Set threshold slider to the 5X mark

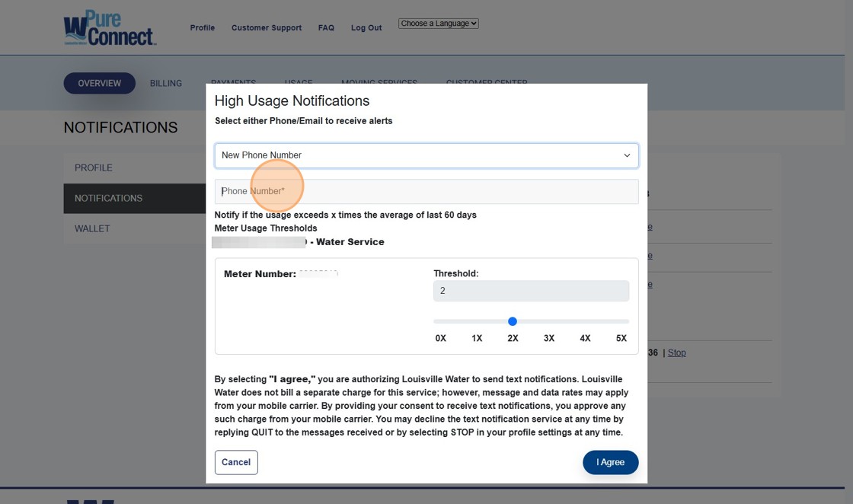point(628,321)
